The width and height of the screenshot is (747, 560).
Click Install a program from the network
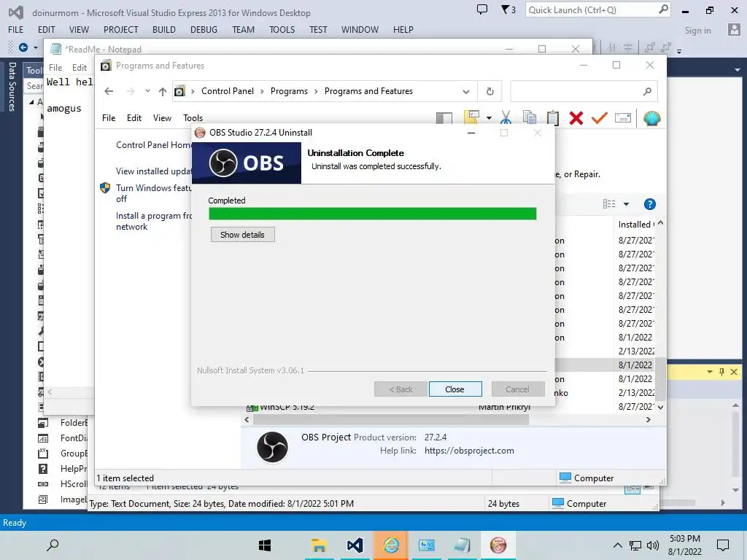point(153,221)
